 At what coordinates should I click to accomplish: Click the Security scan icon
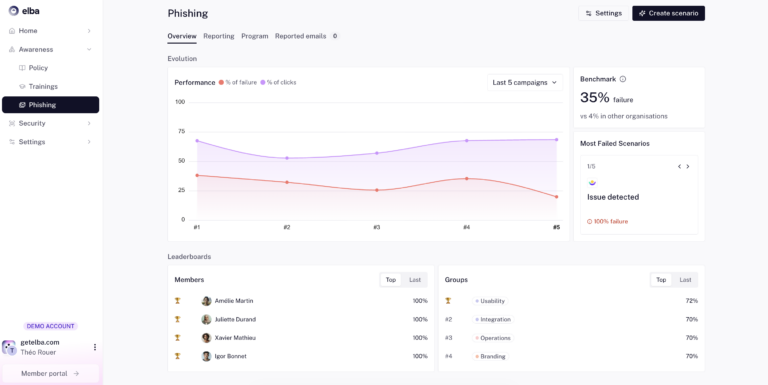(12, 123)
